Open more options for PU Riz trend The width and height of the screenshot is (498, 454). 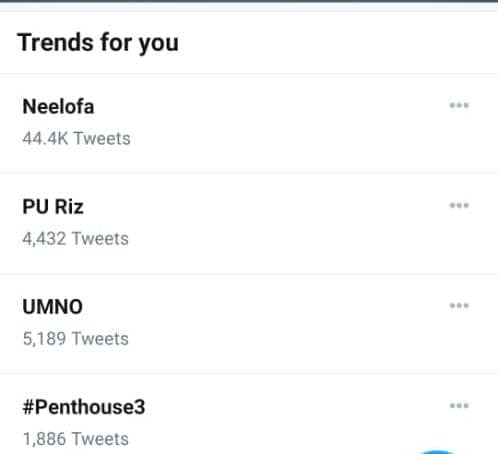tap(459, 205)
